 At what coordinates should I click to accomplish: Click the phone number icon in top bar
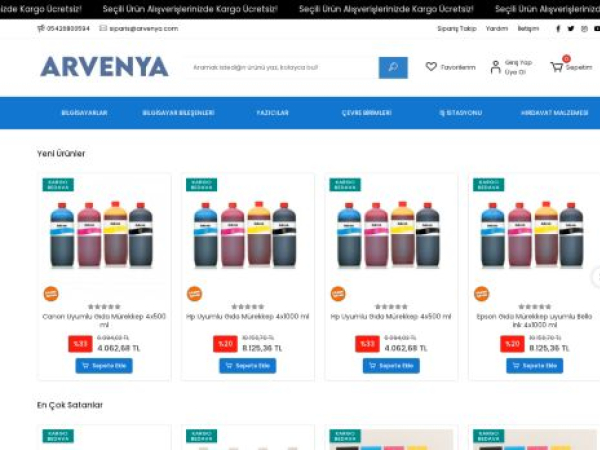[41, 28]
